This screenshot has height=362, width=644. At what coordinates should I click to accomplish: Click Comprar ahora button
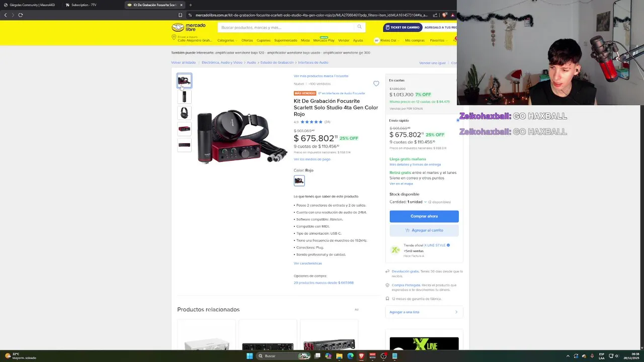(424, 216)
